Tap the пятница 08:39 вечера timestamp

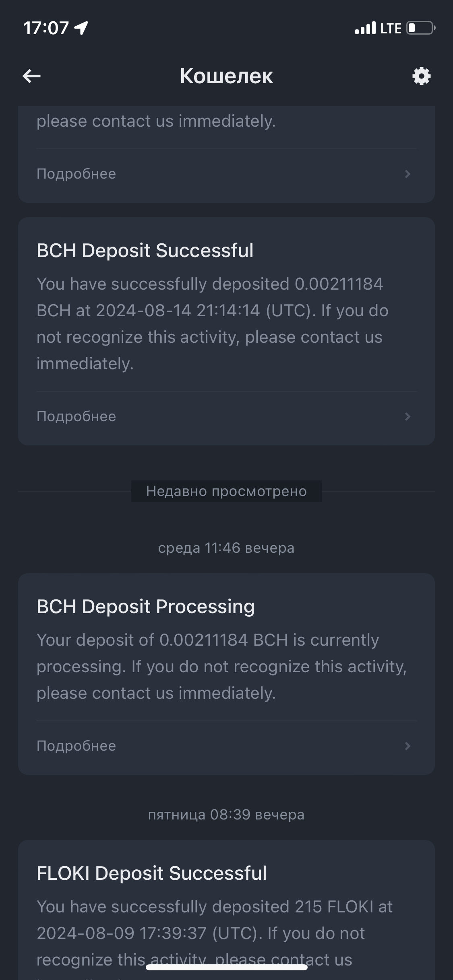tap(226, 815)
